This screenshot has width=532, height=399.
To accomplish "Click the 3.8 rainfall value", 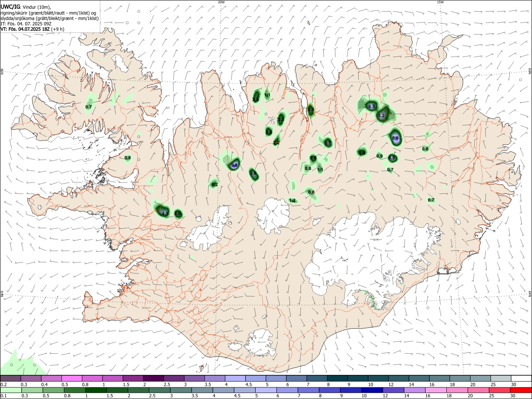I will click(x=253, y=172).
